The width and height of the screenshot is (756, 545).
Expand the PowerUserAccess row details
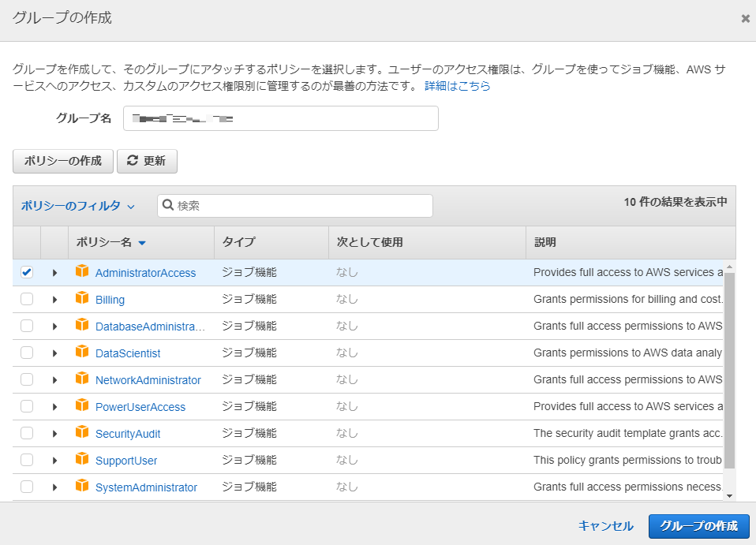point(54,407)
